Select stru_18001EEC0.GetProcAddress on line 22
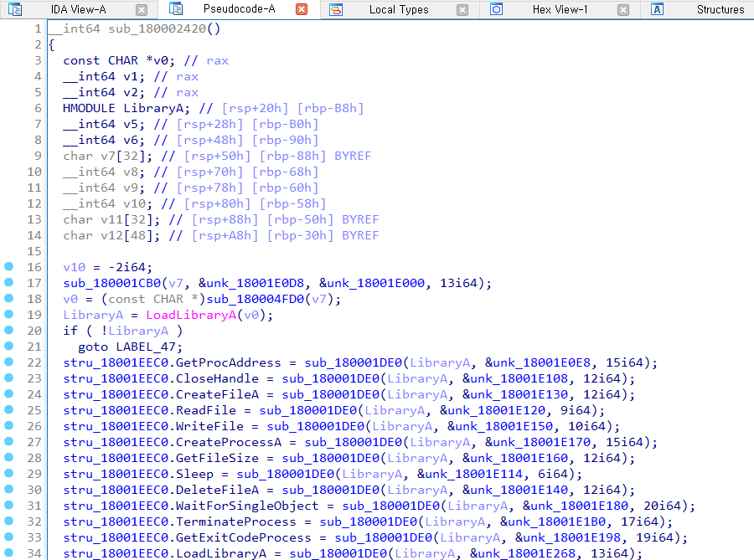The height and width of the screenshot is (560, 754). (x=172, y=362)
